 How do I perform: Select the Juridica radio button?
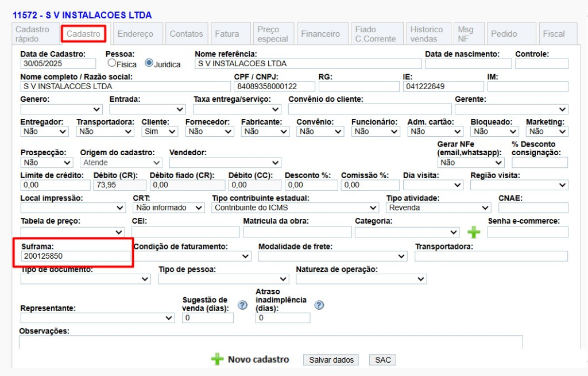(x=148, y=63)
